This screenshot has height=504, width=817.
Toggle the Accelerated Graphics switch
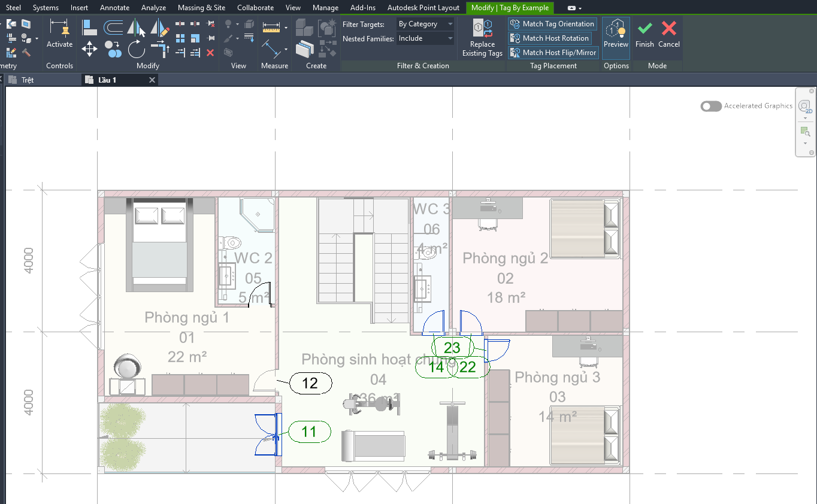[711, 106]
